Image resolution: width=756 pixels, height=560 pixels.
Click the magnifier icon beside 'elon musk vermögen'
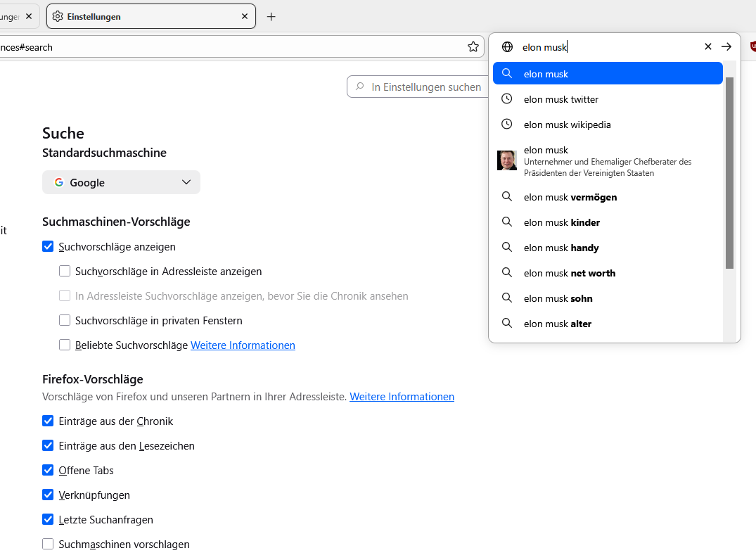tap(506, 197)
